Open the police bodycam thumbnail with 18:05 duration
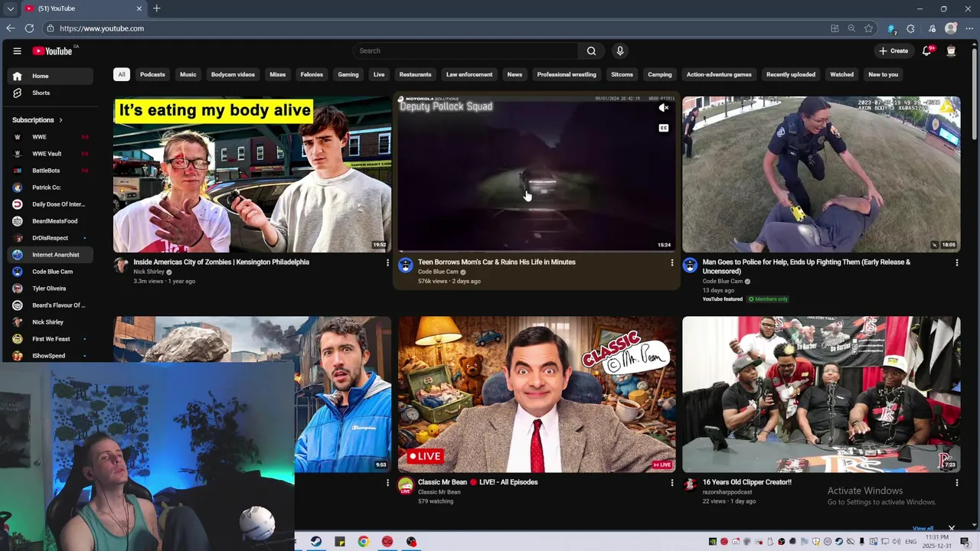Image resolution: width=980 pixels, height=551 pixels. tap(821, 174)
